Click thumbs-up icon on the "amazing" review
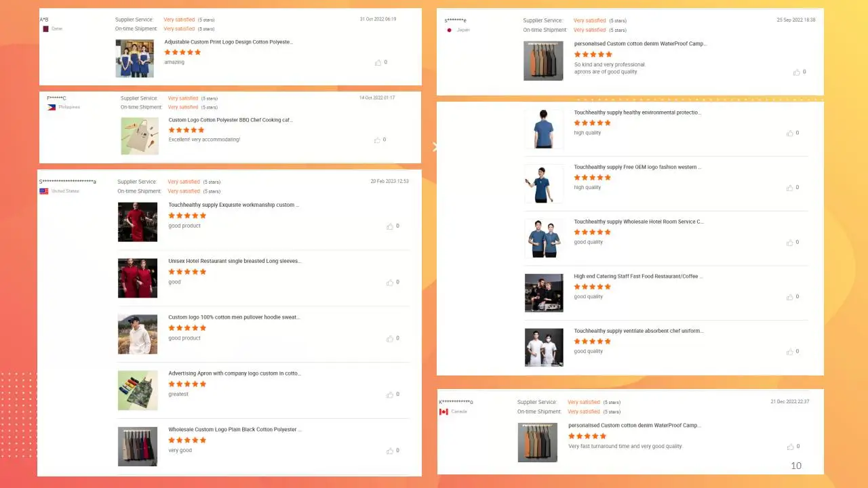 coord(378,62)
